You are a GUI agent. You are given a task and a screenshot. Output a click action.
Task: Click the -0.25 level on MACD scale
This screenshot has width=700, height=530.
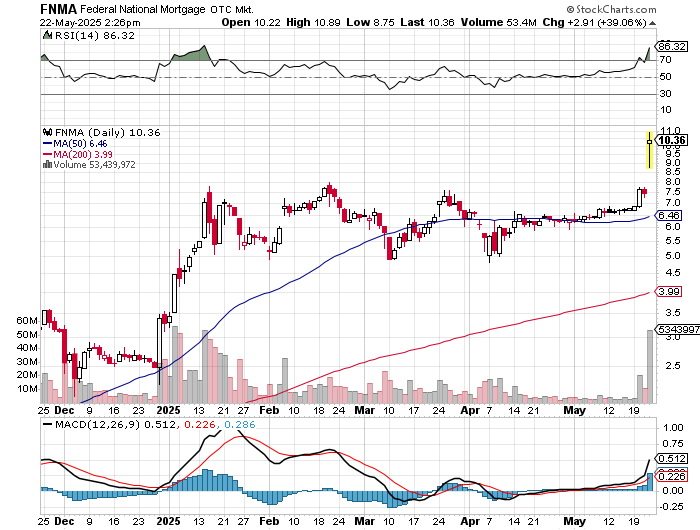pyautogui.click(x=671, y=507)
